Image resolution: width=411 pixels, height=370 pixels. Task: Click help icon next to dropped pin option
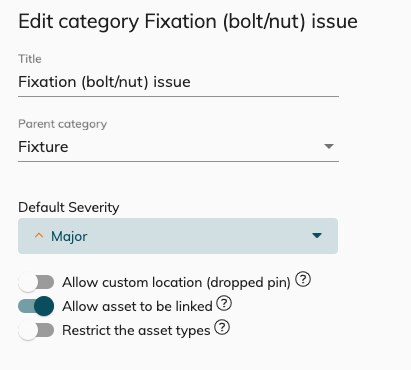[x=303, y=279]
